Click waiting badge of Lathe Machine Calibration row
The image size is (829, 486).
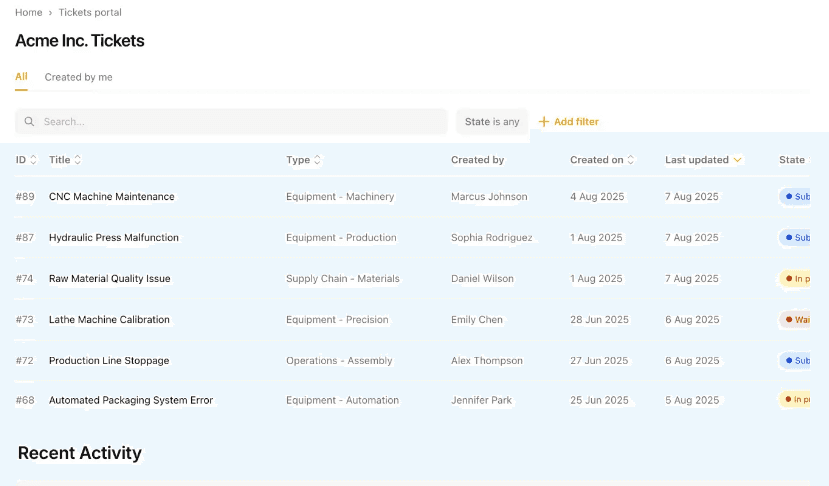(x=795, y=319)
